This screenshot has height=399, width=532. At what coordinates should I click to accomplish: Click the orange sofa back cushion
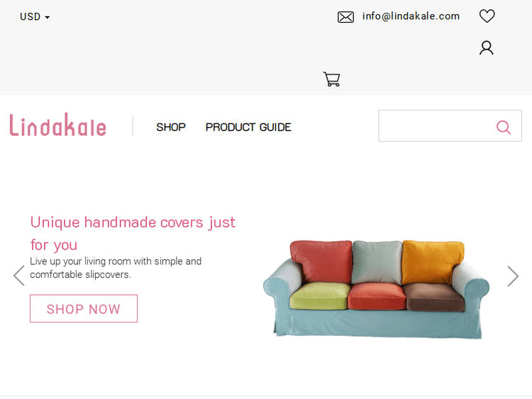(x=432, y=262)
